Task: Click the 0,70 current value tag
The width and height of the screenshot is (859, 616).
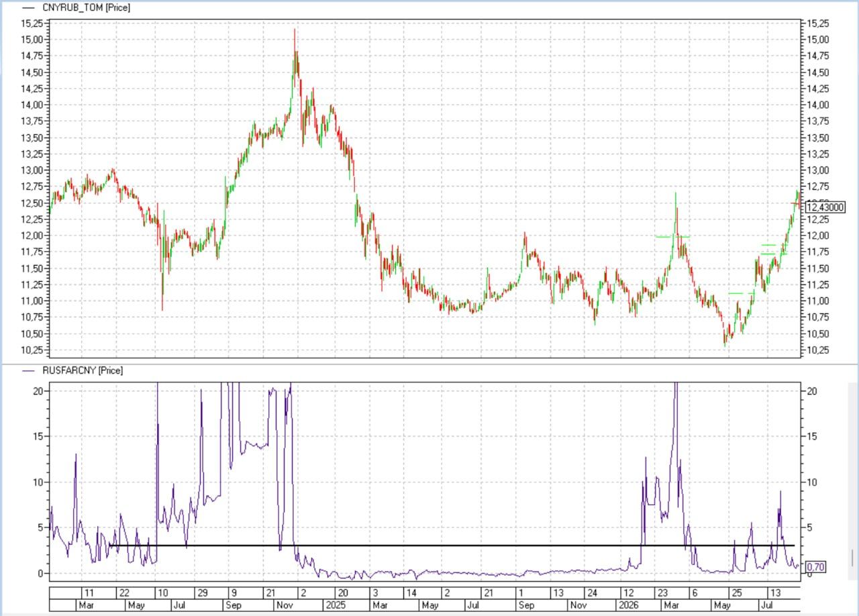Action: 815,567
